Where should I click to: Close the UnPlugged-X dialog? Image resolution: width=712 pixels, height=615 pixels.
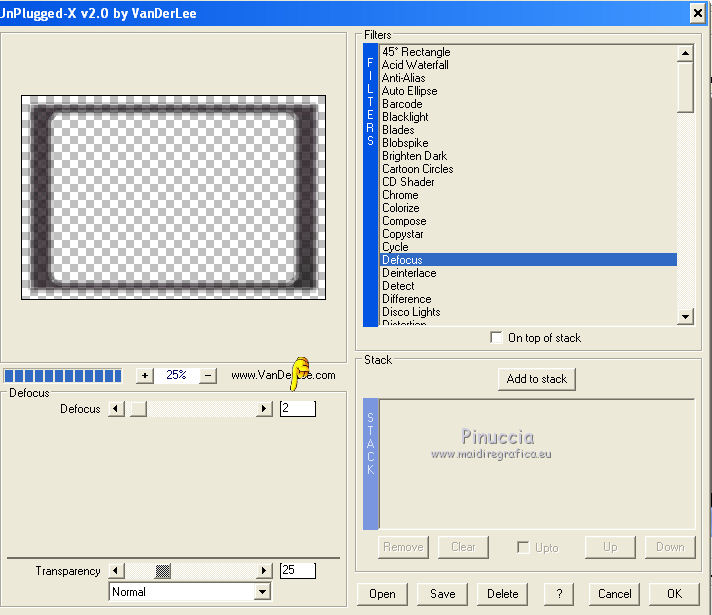coord(697,13)
